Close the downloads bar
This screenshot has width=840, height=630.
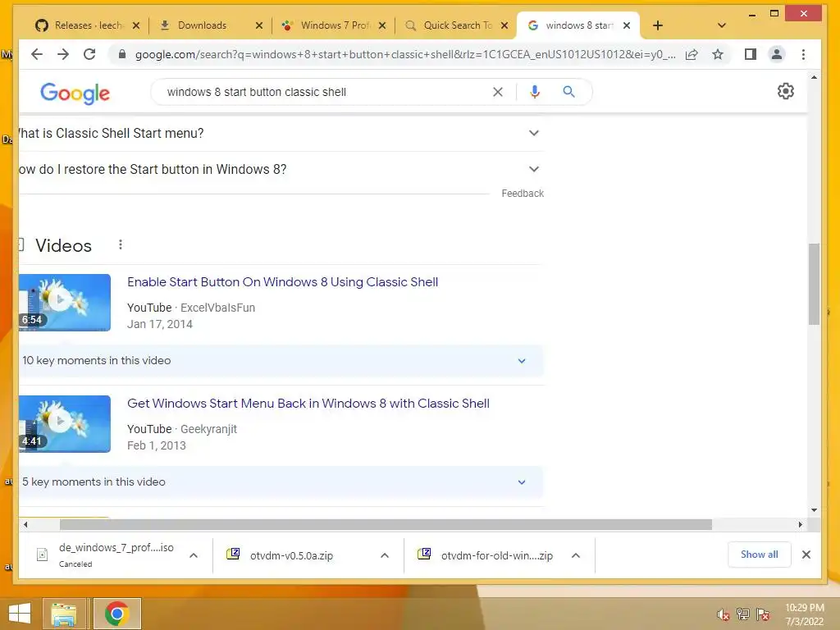806,555
